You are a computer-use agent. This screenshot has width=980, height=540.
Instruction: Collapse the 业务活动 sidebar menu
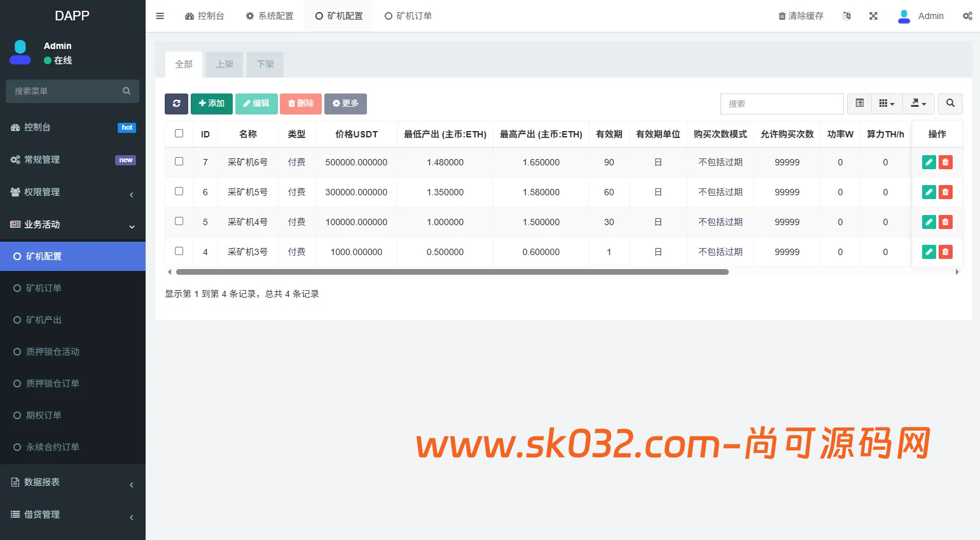(x=72, y=225)
